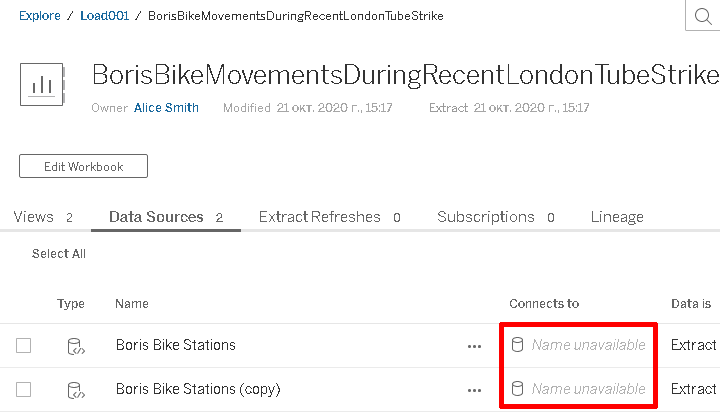Open actions ellipsis for Boris Bike Stations
The width and height of the screenshot is (720, 418).
(474, 346)
